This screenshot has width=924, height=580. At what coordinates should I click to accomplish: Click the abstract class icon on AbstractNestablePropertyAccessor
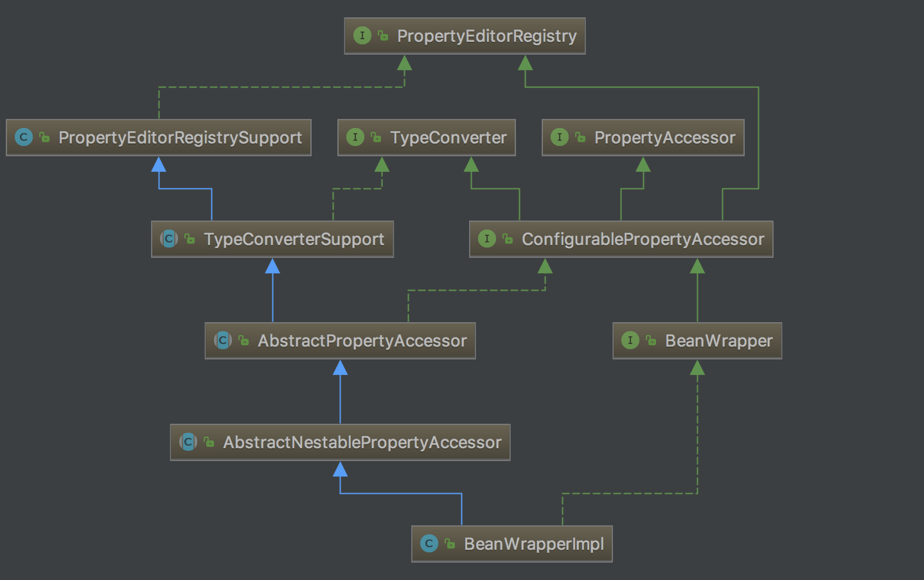pos(188,442)
